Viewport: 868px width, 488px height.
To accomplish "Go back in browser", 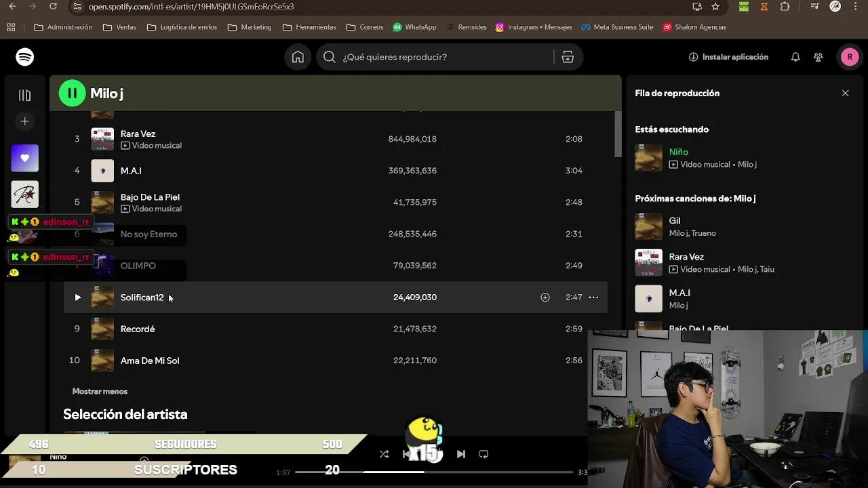I will [x=12, y=7].
